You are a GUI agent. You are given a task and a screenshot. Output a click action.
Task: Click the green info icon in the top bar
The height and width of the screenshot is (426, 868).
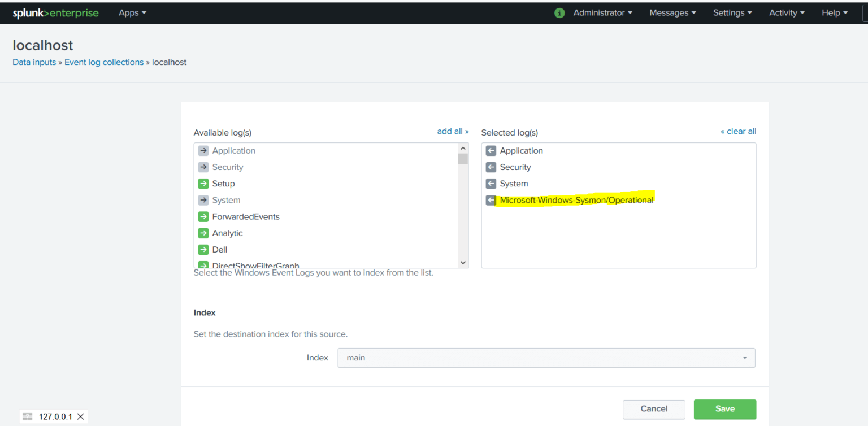tap(559, 12)
